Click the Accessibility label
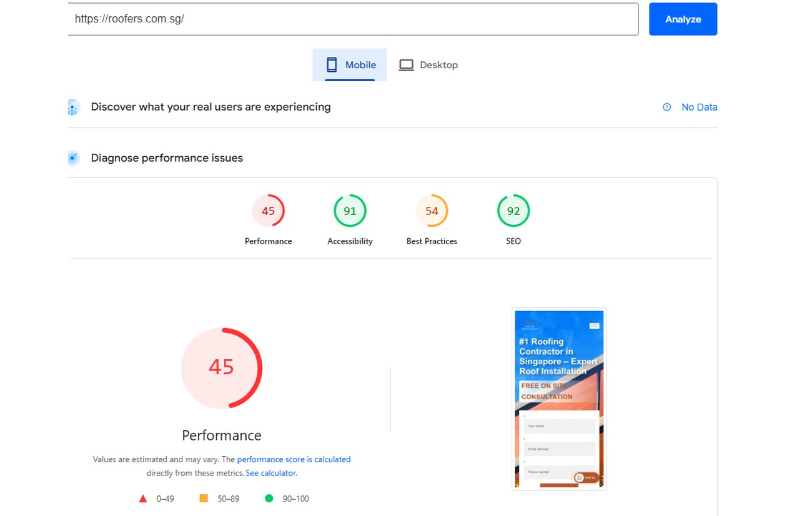Viewport: 812px width, 516px height. point(350,241)
